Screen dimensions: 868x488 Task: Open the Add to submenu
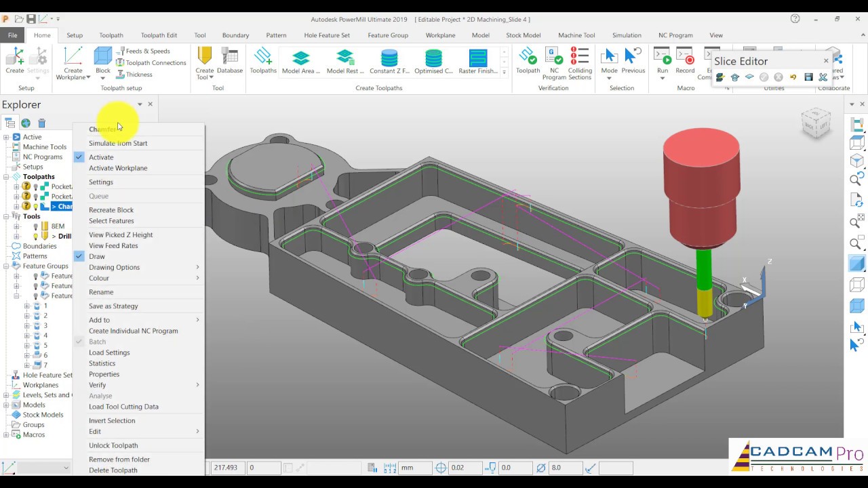138,320
